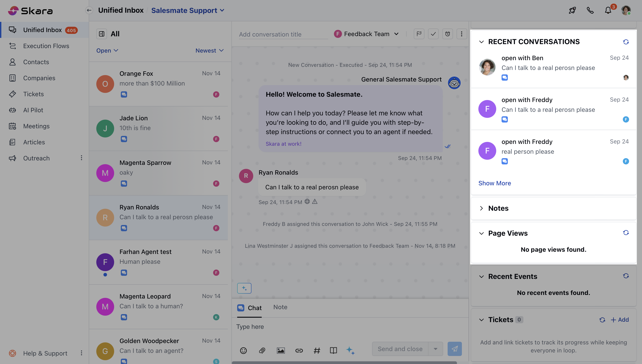Open the notifications bell
642x364 pixels.
tap(608, 10)
